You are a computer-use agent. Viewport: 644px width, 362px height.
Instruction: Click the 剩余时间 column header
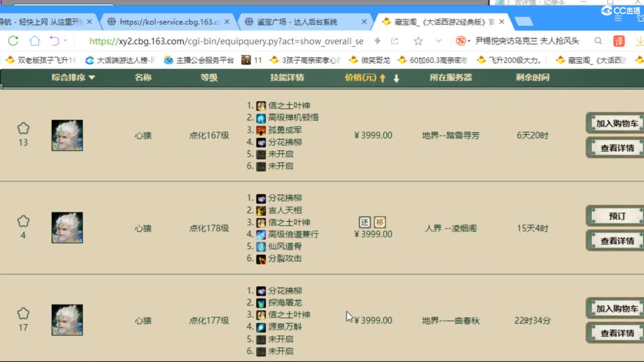click(x=532, y=77)
